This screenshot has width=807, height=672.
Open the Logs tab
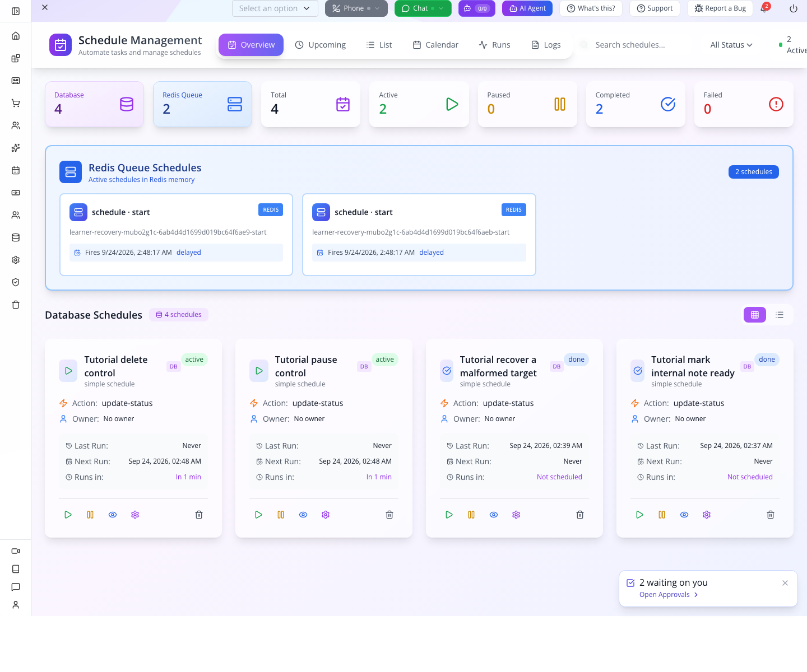[x=546, y=45]
